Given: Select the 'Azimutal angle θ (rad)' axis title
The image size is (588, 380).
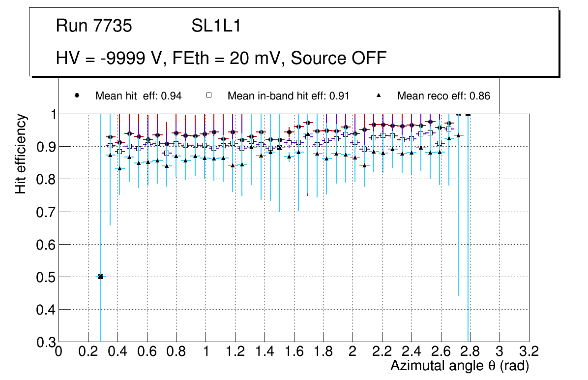Looking at the screenshot, I should coord(459,366).
